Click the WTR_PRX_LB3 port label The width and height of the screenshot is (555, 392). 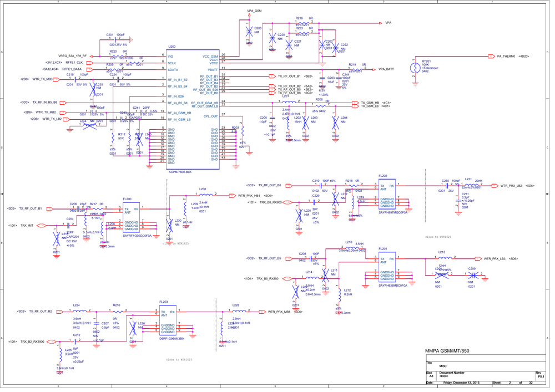tap(495, 259)
